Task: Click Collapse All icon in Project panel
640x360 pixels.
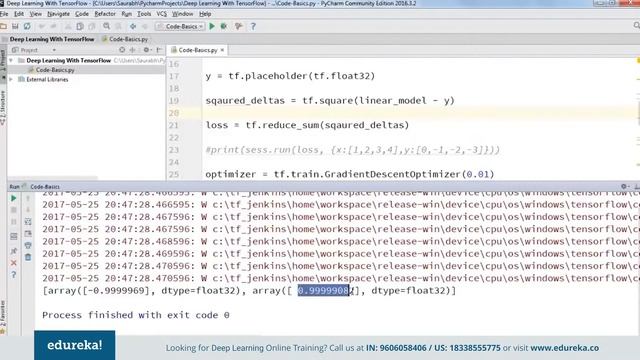Action: (133, 50)
